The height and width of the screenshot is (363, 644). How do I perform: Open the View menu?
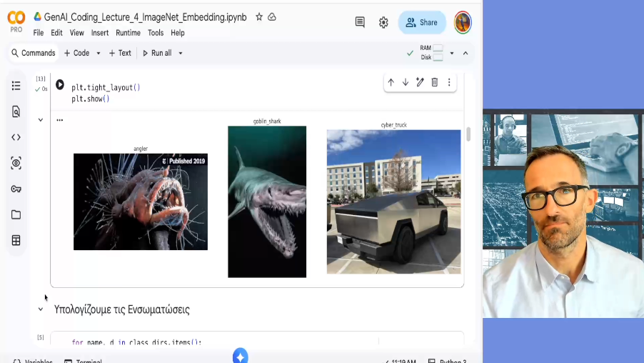coord(77,33)
